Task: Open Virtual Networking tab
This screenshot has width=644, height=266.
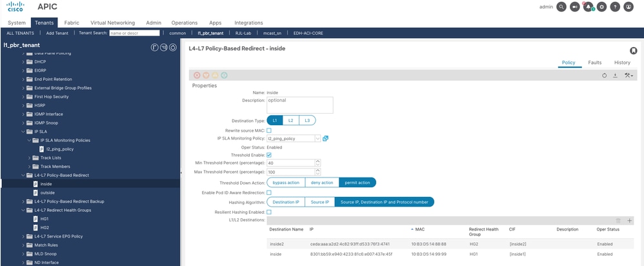Action: coord(112,23)
